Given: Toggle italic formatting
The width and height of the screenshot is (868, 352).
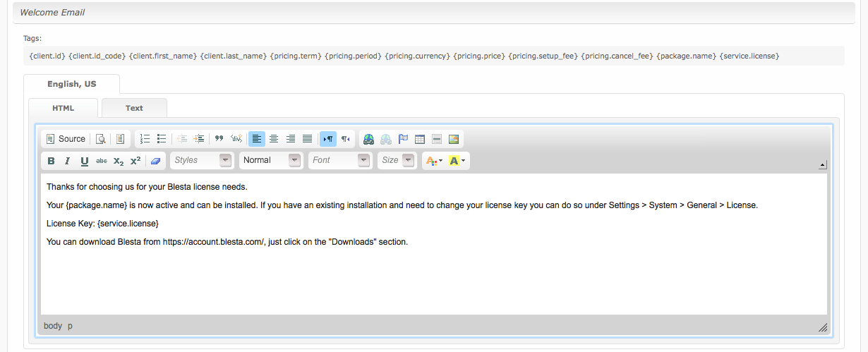Looking at the screenshot, I should point(68,161).
